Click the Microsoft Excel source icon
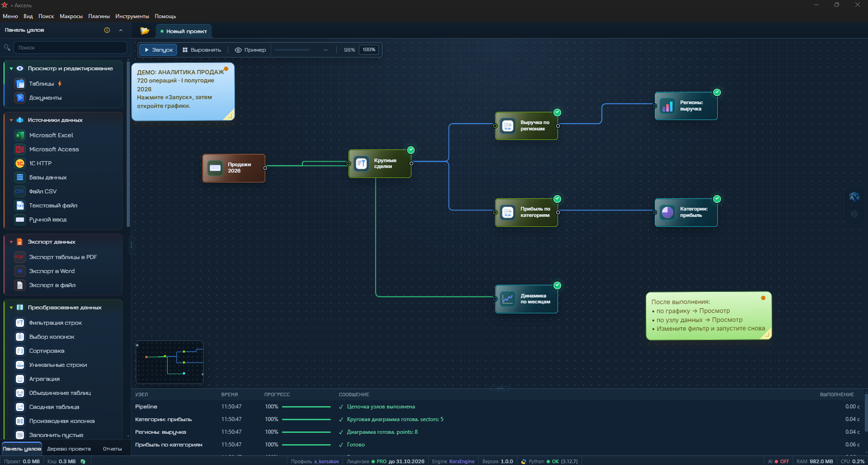 [x=20, y=135]
